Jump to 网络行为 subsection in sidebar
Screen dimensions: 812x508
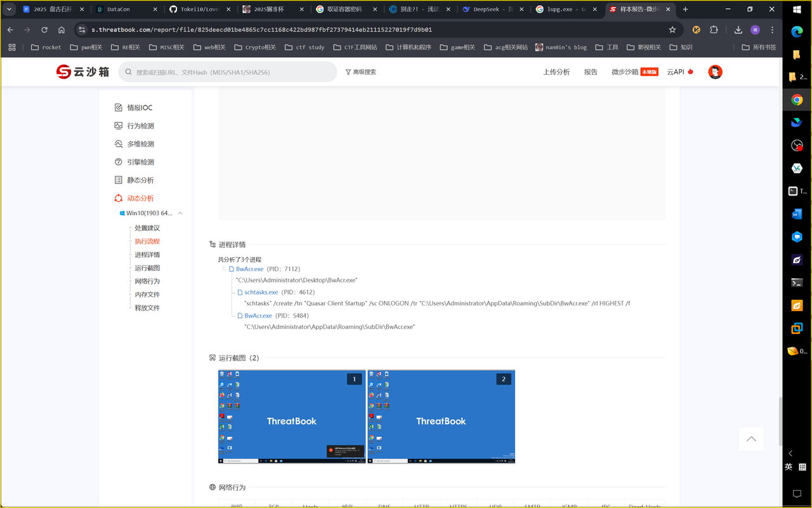pyautogui.click(x=147, y=281)
